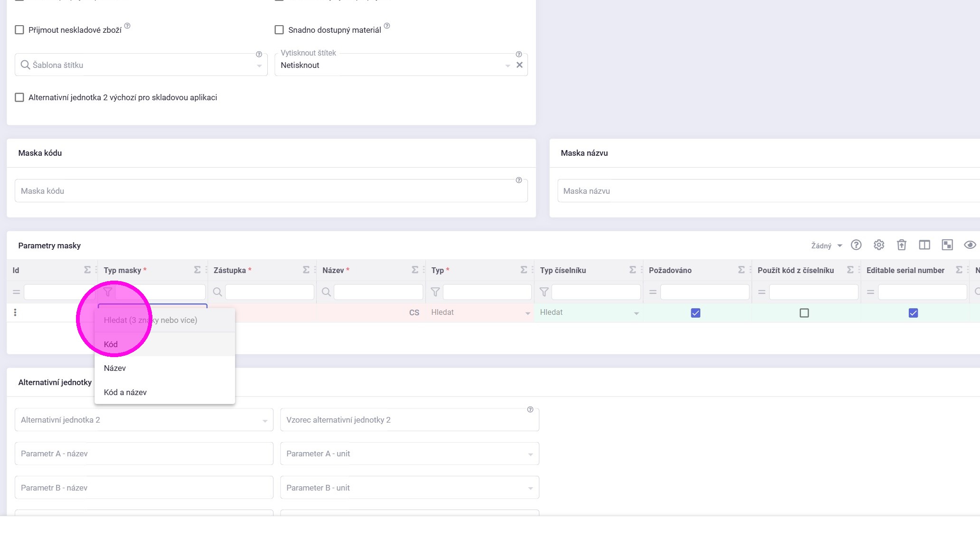The width and height of the screenshot is (980, 548).
Task: Expand the Žádný dropdown
Action: click(x=826, y=246)
